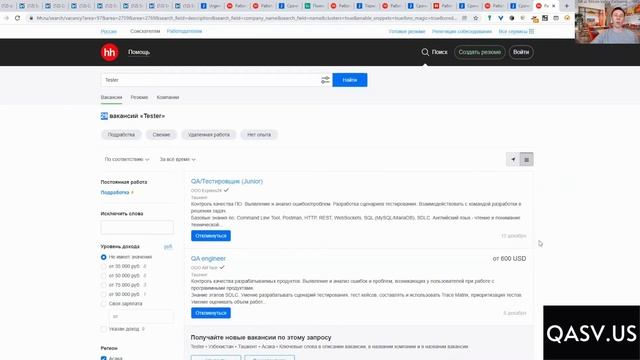
Task: Open the За всё время period dropdown
Action: (x=178, y=159)
